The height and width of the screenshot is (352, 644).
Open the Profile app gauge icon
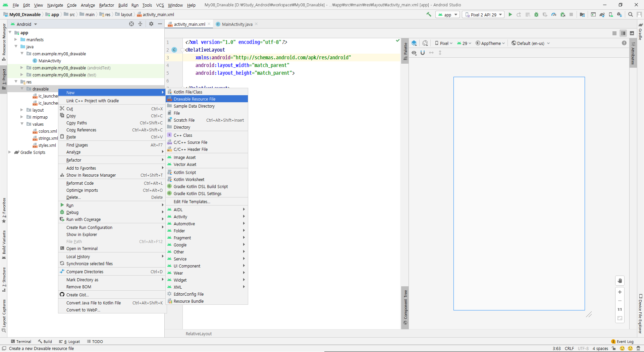pyautogui.click(x=554, y=14)
